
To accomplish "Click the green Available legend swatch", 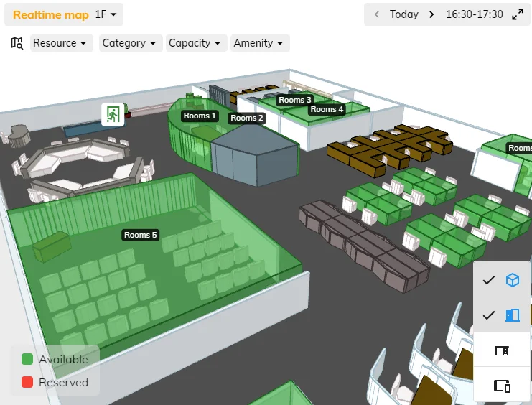I will pos(27,359).
